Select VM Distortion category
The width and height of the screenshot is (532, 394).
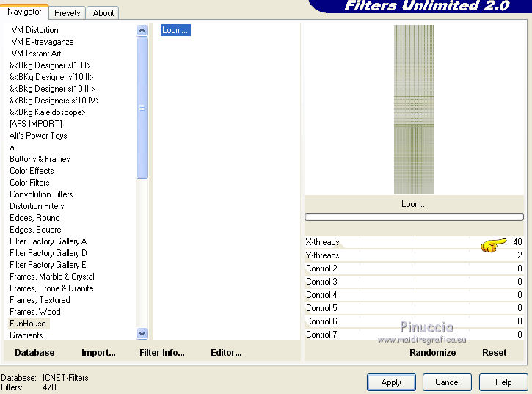[34, 30]
